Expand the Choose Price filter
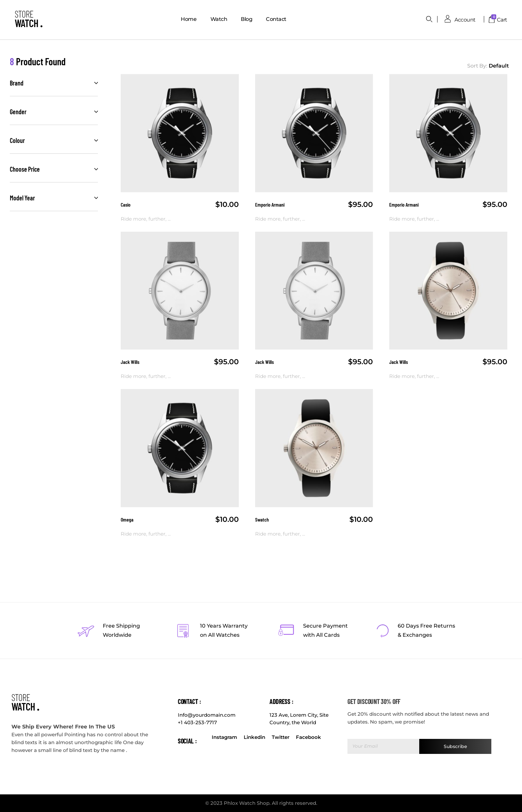The image size is (522, 812). [x=54, y=169]
